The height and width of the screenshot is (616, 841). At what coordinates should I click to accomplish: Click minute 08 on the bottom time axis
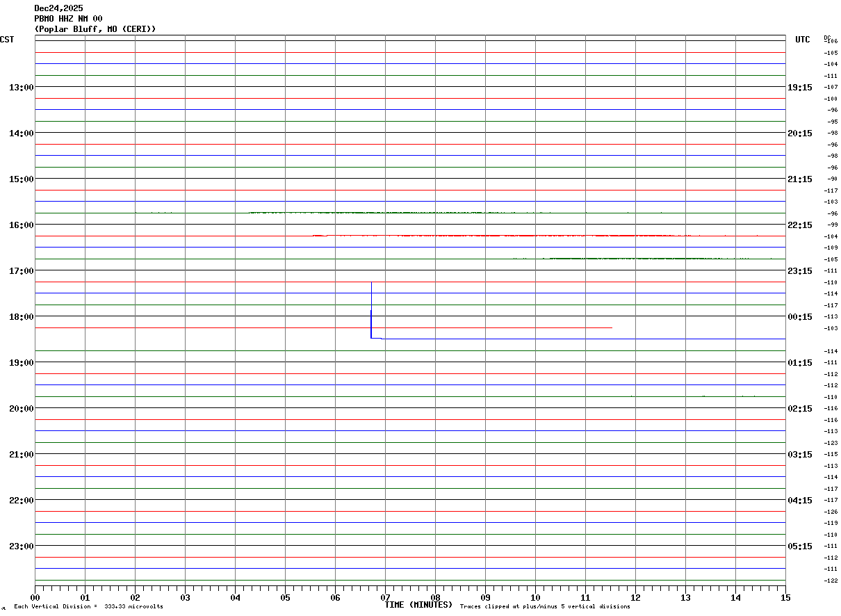tap(436, 597)
